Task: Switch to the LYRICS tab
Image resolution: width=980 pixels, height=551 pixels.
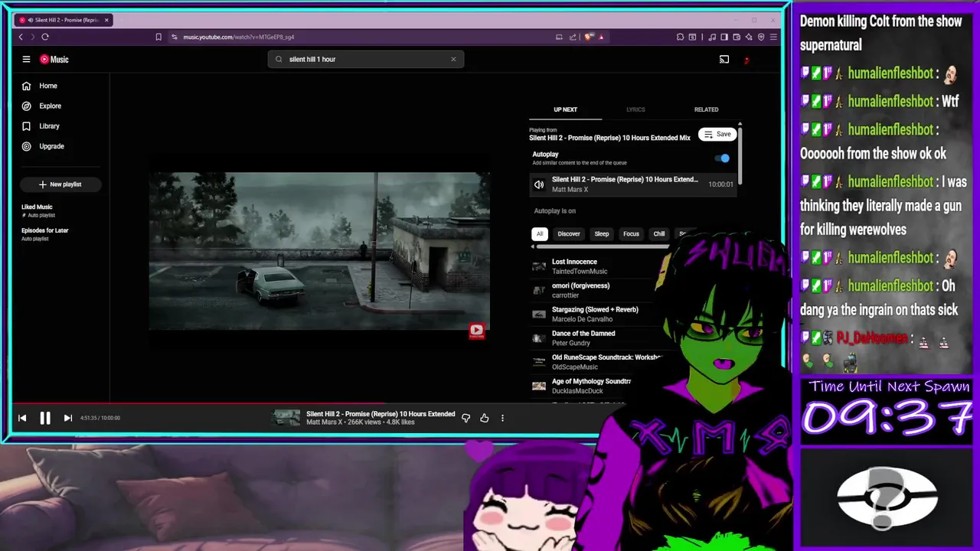Action: (635, 109)
